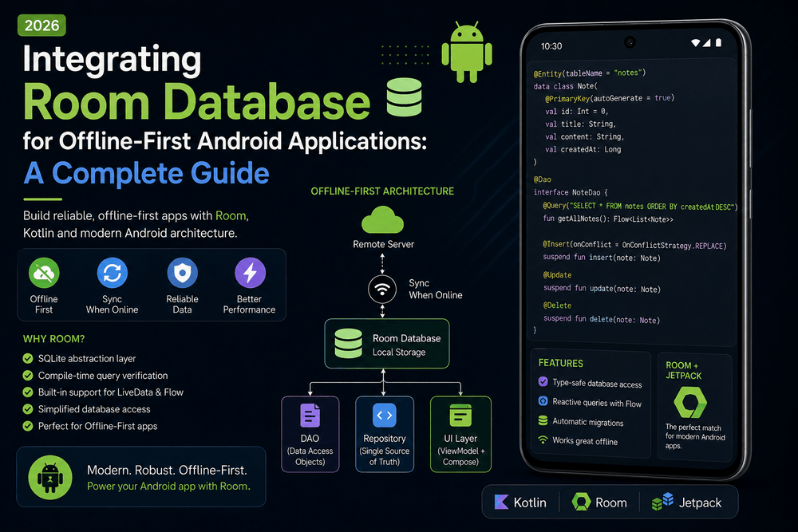The height and width of the screenshot is (532, 798).
Task: Click the 2026 green badge
Action: tap(41, 26)
